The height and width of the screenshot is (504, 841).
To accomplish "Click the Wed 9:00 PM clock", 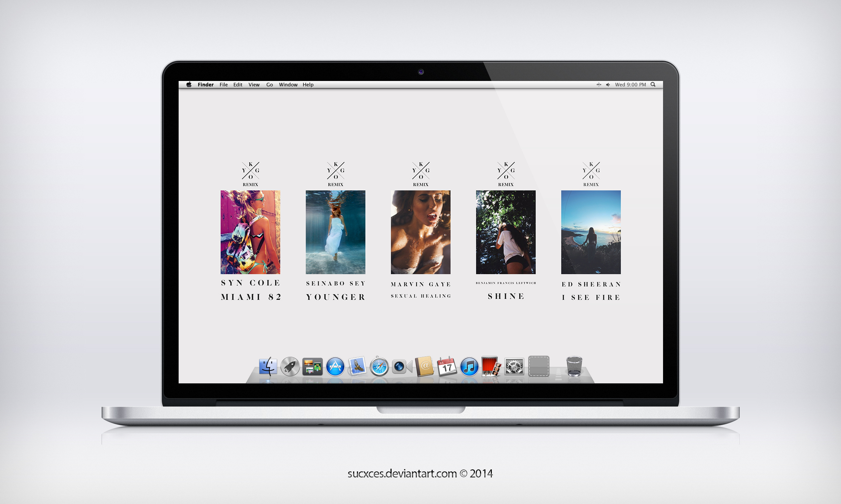I will [630, 85].
